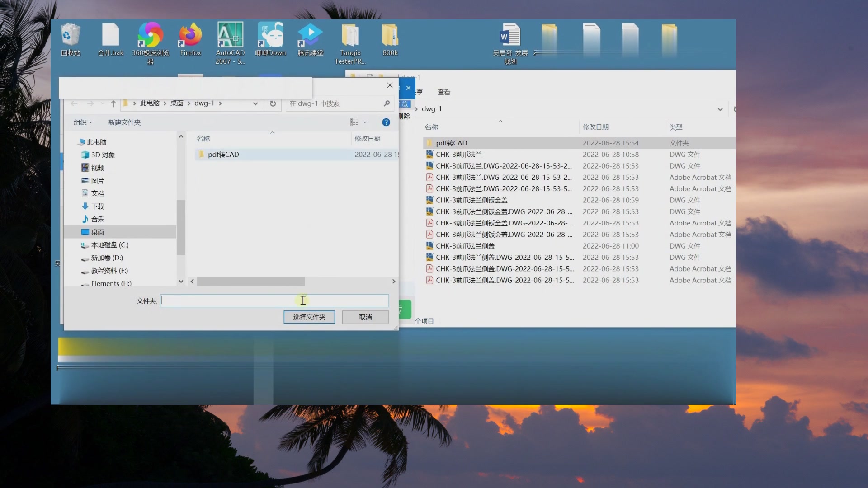Select 教程资料 (F:) in the tree
The image size is (868, 488).
[104, 271]
